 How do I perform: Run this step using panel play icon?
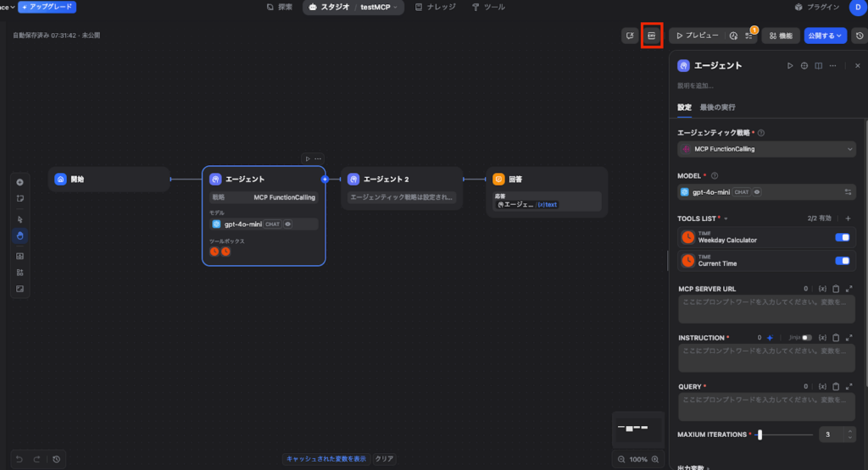click(790, 65)
